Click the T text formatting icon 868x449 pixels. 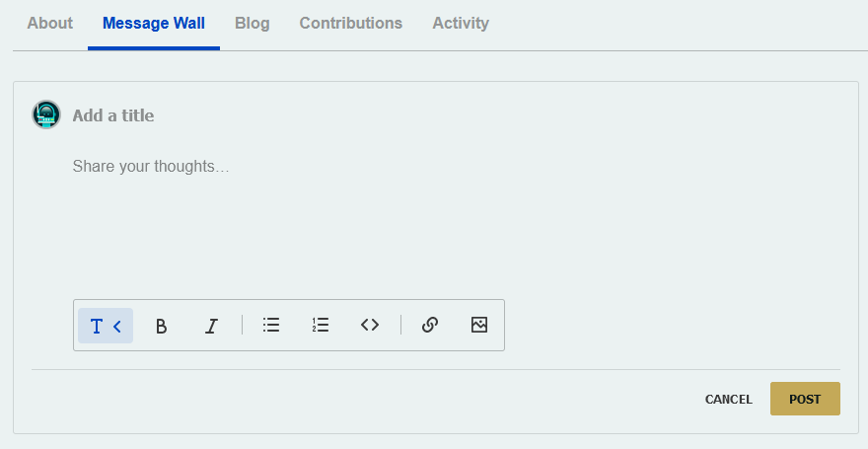click(97, 326)
